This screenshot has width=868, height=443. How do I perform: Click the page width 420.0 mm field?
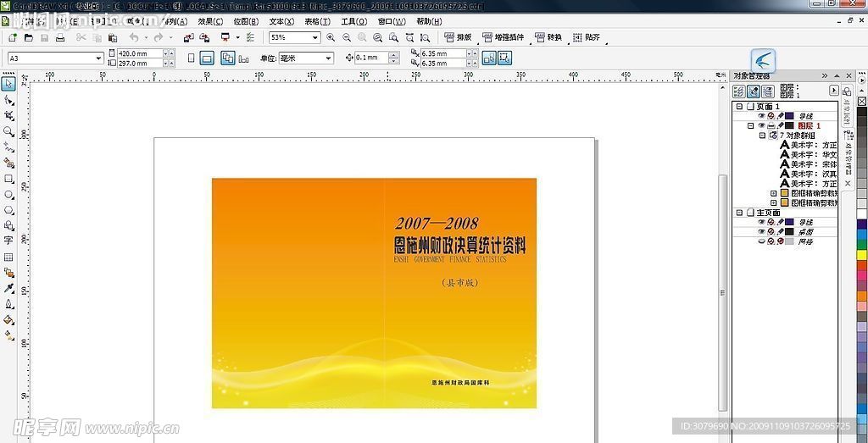pos(140,53)
